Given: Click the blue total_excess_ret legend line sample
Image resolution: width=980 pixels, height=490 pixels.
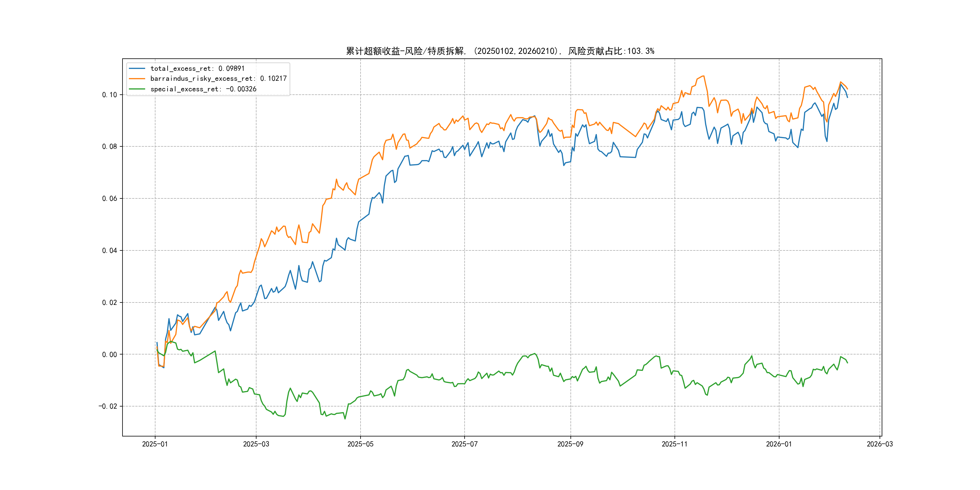Looking at the screenshot, I should tap(137, 68).
